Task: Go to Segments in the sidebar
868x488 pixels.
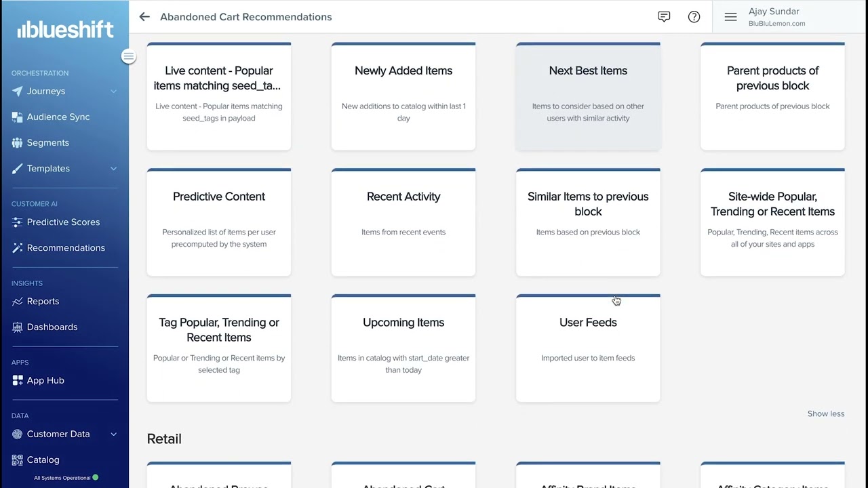Action: tap(47, 142)
